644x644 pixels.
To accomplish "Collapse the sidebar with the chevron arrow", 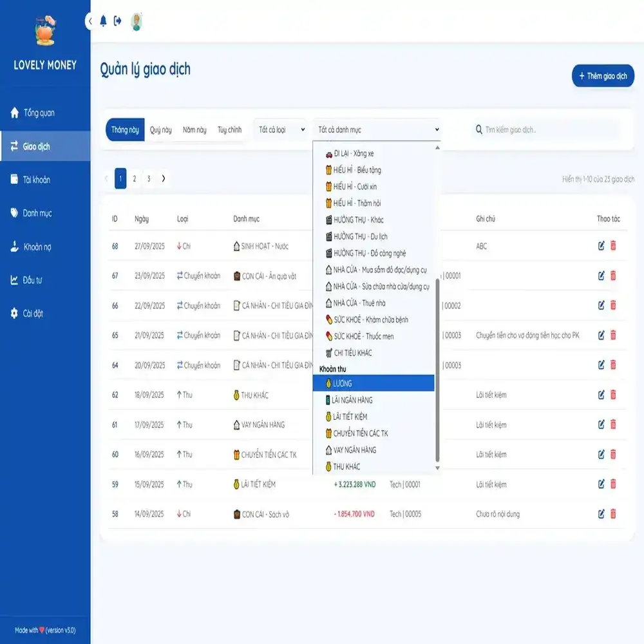I will click(x=90, y=21).
